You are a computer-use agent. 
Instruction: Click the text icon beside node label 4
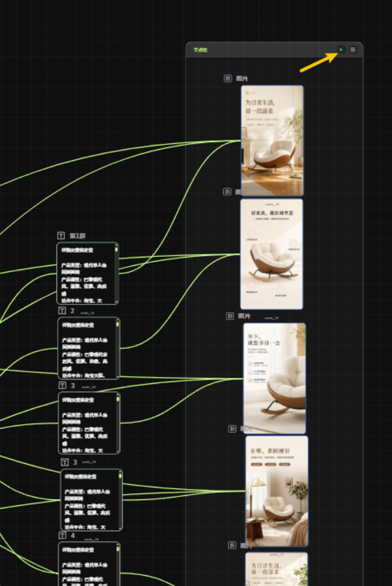tap(63, 535)
